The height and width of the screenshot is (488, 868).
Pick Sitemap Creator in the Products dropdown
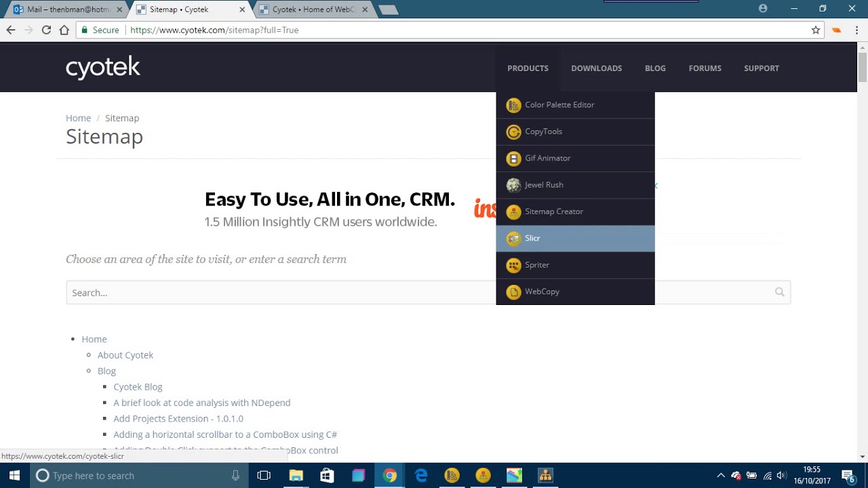coord(575,211)
